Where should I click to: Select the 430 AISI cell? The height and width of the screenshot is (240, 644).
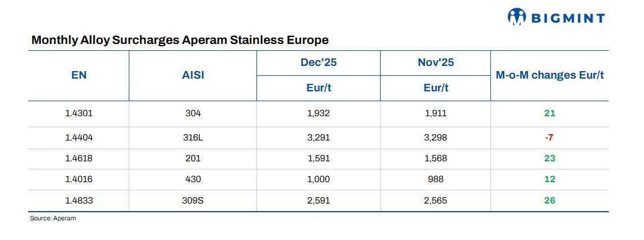193,179
